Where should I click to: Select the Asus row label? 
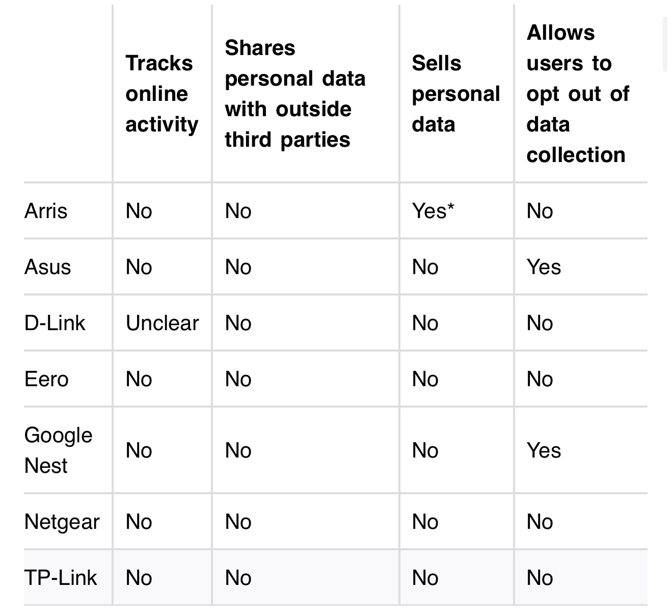pyautogui.click(x=47, y=267)
